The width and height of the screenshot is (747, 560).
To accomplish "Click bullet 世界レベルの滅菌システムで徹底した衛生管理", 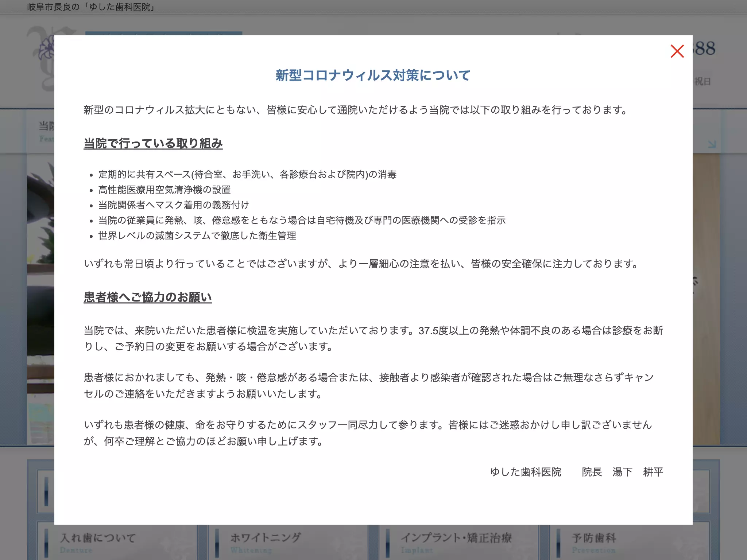I will click(x=197, y=236).
